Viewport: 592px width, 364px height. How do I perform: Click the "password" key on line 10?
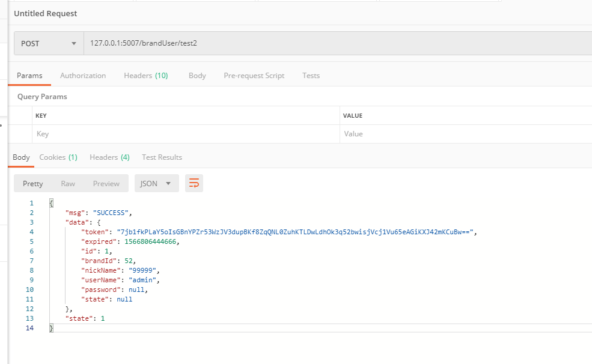pyautogui.click(x=101, y=290)
